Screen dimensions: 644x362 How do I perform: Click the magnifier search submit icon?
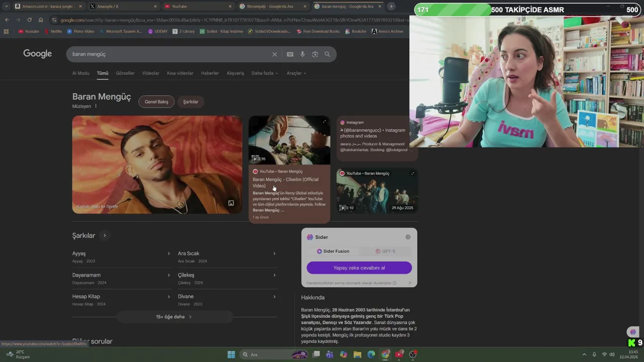coord(327,54)
